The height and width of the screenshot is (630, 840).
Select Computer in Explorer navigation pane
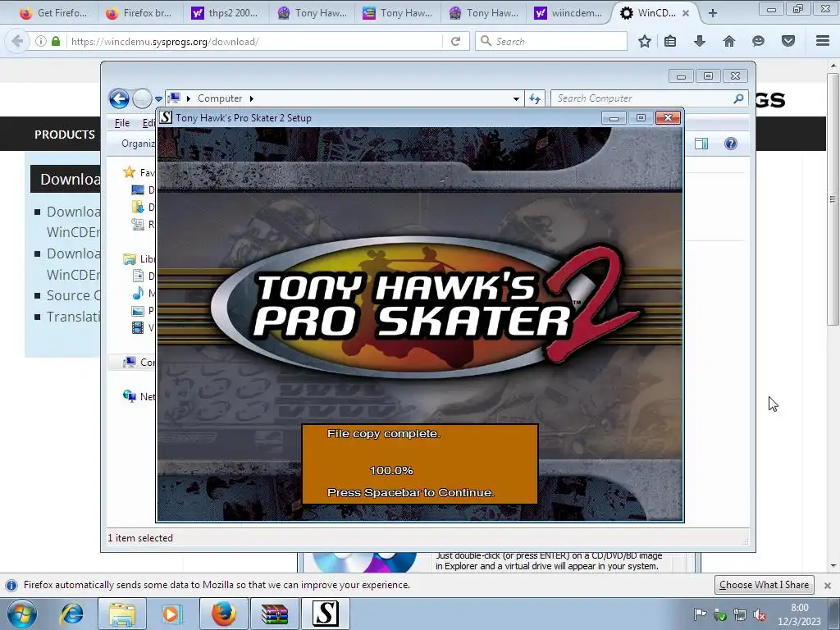click(x=139, y=362)
